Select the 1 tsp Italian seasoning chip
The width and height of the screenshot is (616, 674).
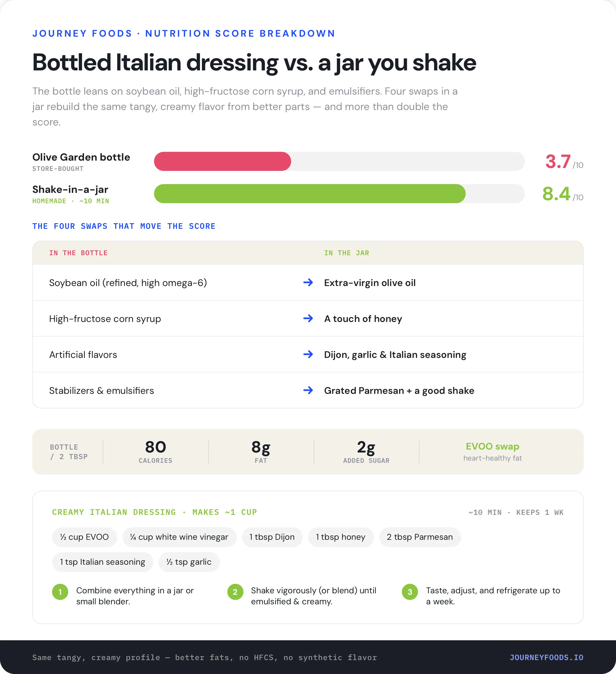(103, 562)
